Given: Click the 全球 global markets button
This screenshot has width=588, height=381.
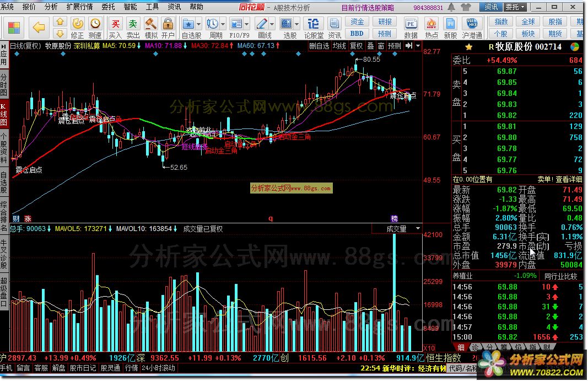Looking at the screenshot, I should click(528, 22).
